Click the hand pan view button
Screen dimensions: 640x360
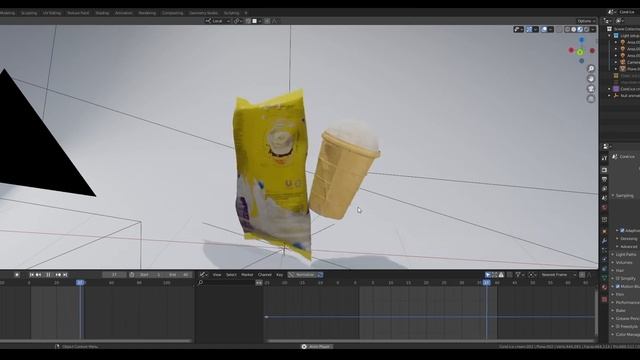point(591,79)
